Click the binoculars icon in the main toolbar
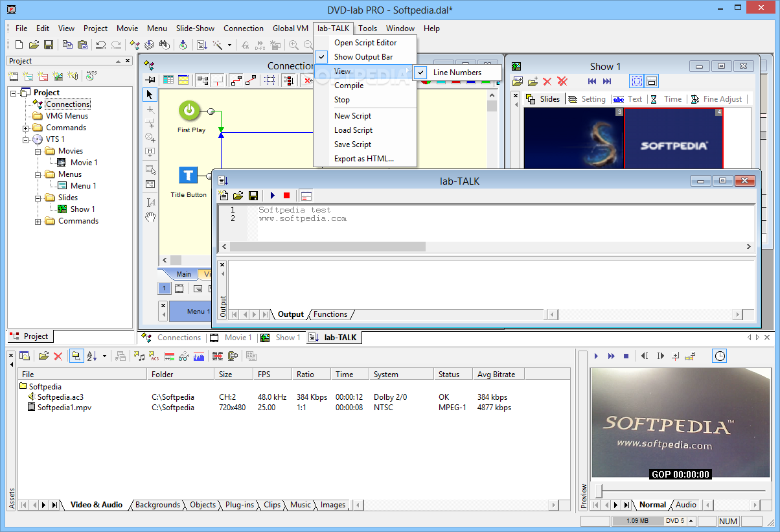The width and height of the screenshot is (780, 532). [x=165, y=45]
